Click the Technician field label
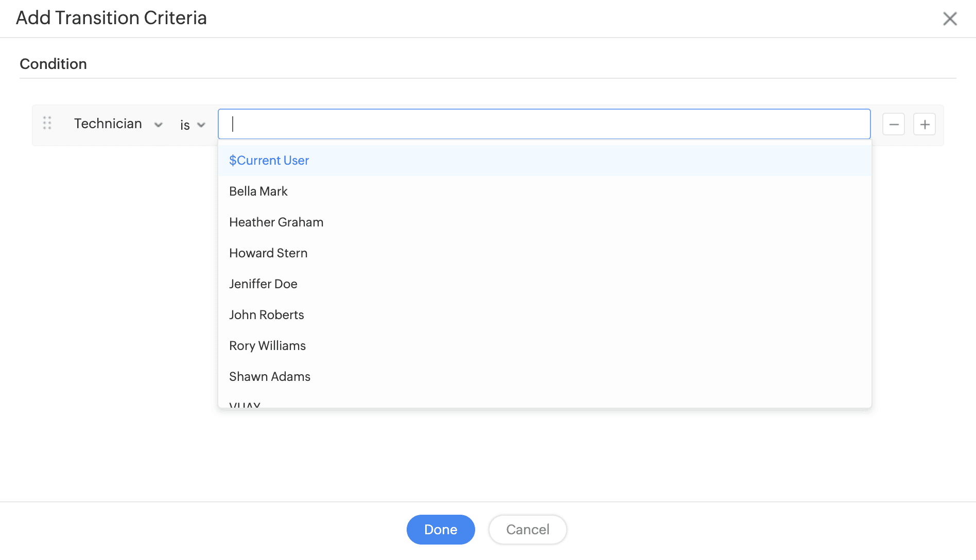The width and height of the screenshot is (976, 560). point(108,124)
